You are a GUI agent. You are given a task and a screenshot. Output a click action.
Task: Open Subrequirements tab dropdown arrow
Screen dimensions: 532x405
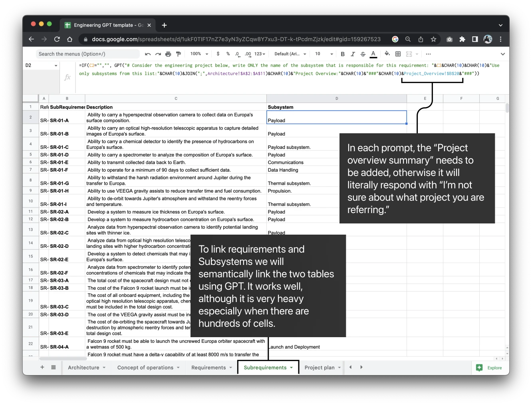click(x=292, y=367)
